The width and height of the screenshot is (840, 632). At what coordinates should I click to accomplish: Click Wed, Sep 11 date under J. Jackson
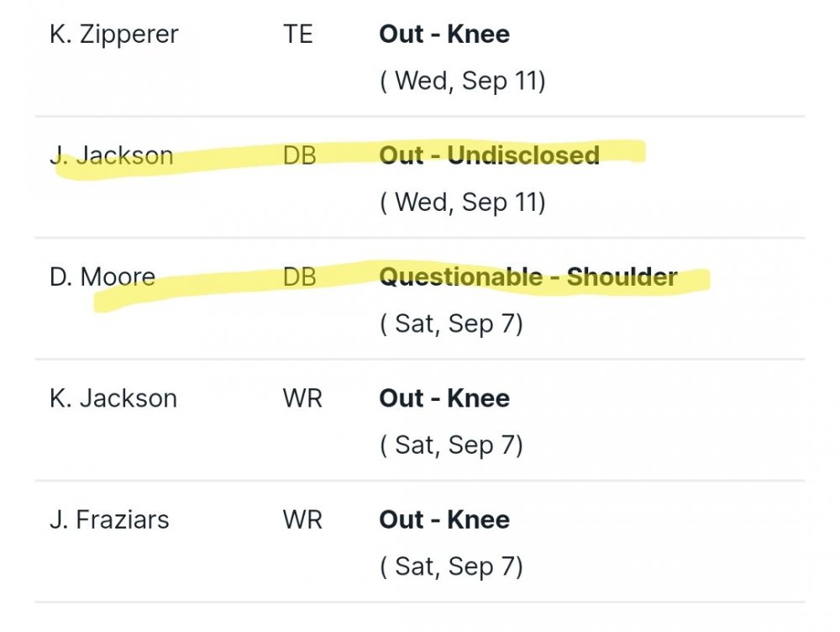463,202
